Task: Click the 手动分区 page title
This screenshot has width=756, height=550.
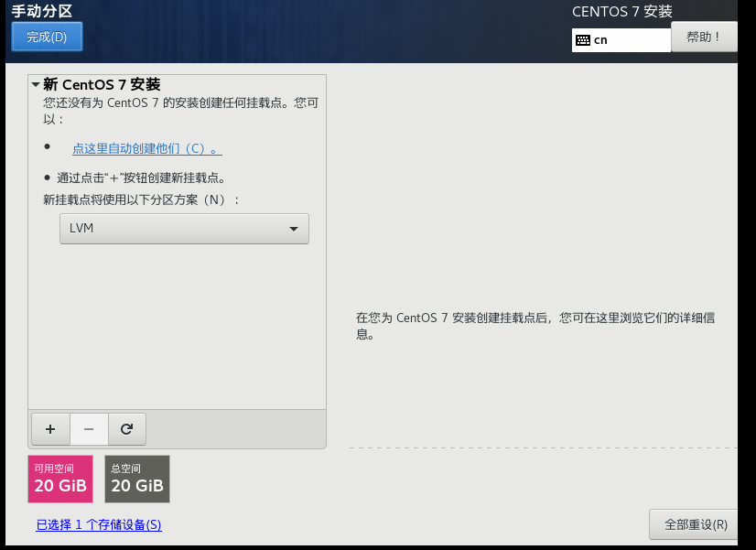Action: coord(42,11)
